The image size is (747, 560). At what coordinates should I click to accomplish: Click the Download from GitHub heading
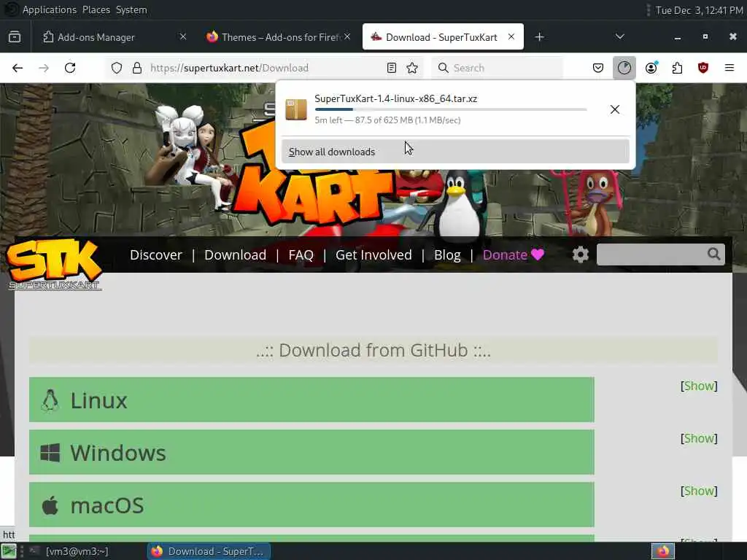point(373,351)
